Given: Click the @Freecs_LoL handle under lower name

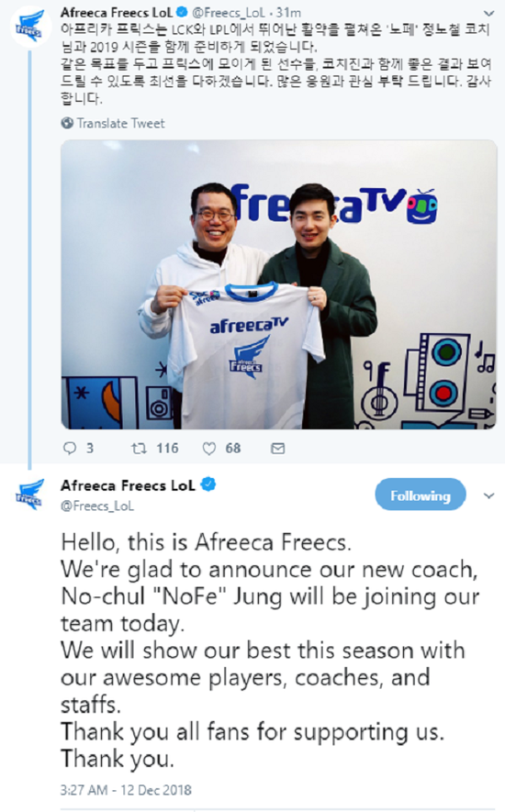Looking at the screenshot, I should coord(97,506).
